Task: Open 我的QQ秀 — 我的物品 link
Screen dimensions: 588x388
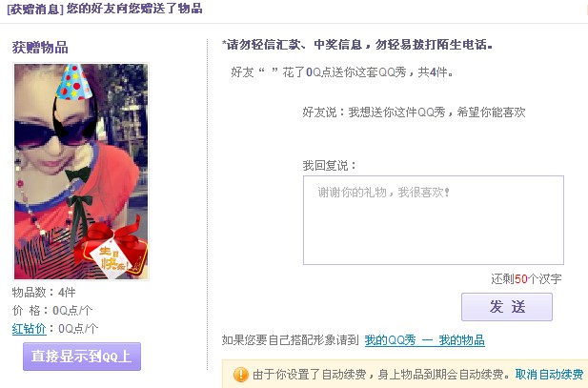Action: click(424, 340)
